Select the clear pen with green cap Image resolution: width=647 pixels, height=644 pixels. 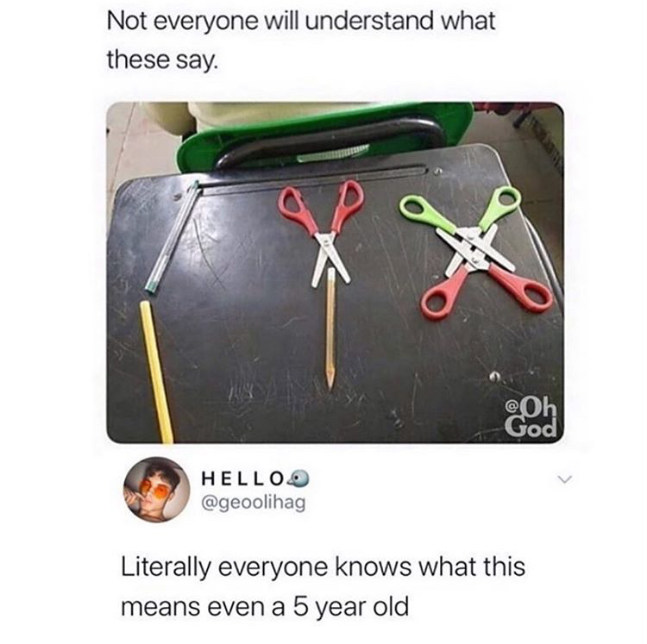coord(172,237)
